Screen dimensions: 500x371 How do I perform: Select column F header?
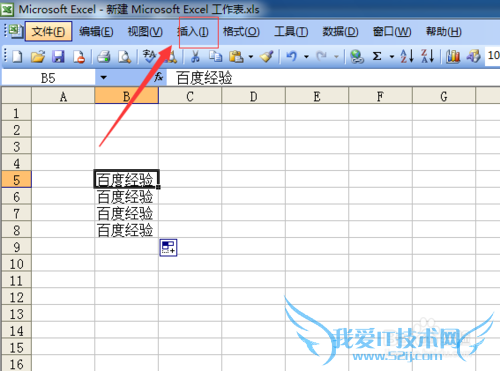(380, 96)
